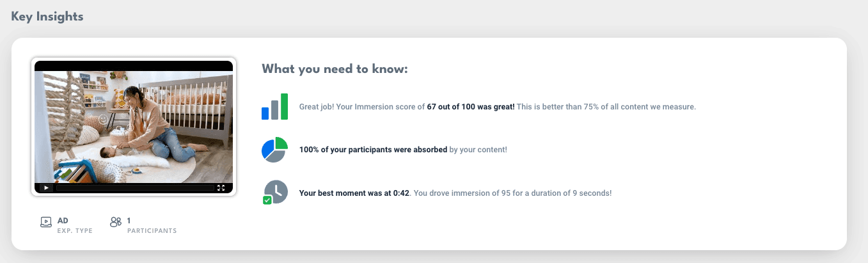This screenshot has width=868, height=263.
Task: Click the experience type screen icon
Action: 46,223
